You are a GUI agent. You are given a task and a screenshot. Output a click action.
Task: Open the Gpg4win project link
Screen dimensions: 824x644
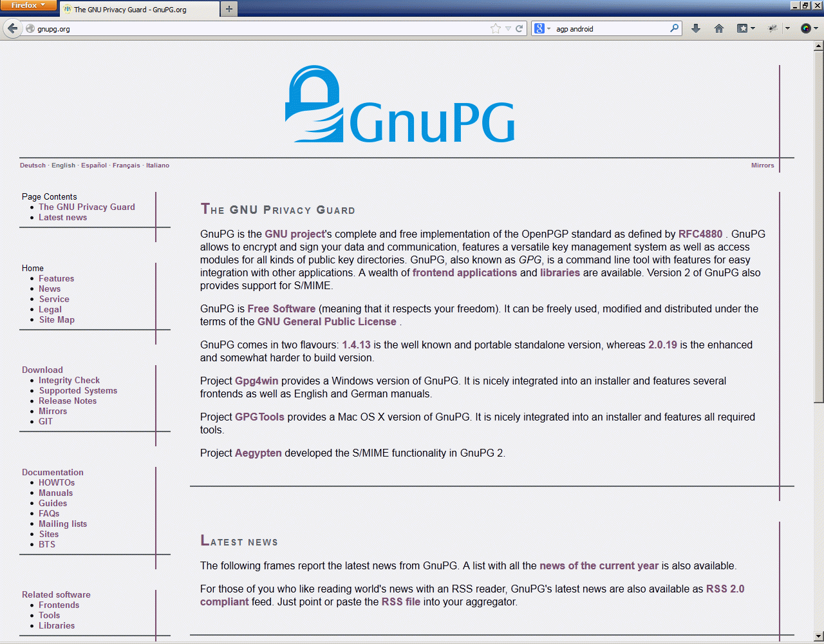pyautogui.click(x=257, y=381)
